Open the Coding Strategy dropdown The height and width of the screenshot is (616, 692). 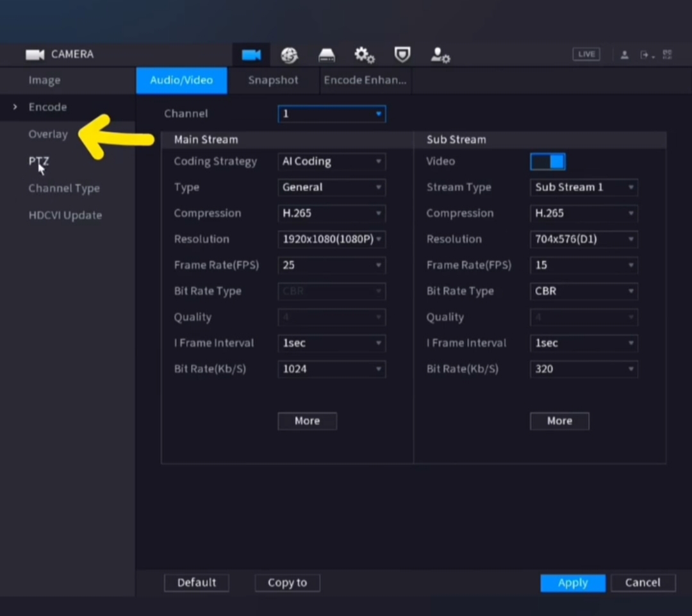click(332, 162)
